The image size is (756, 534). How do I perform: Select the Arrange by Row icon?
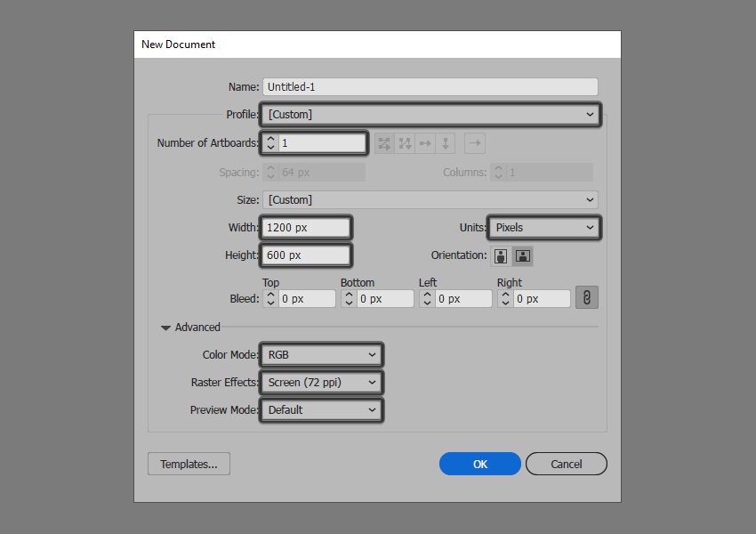click(425, 143)
